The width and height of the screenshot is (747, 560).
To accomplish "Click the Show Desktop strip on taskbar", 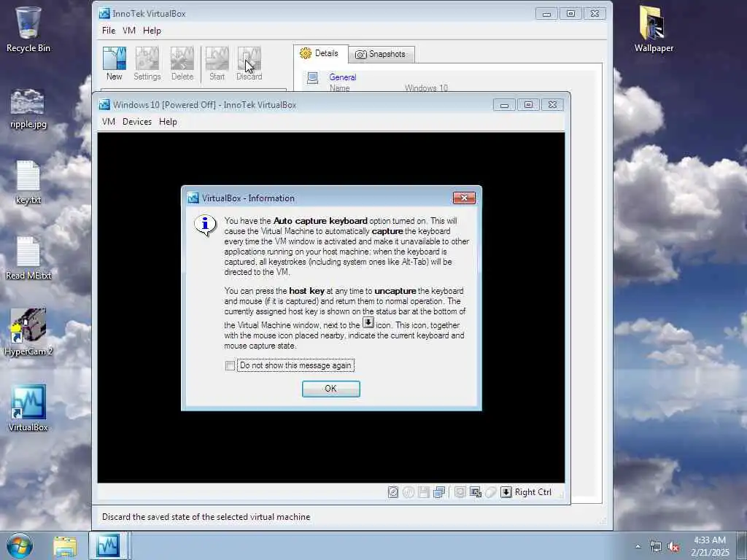I will [742, 545].
